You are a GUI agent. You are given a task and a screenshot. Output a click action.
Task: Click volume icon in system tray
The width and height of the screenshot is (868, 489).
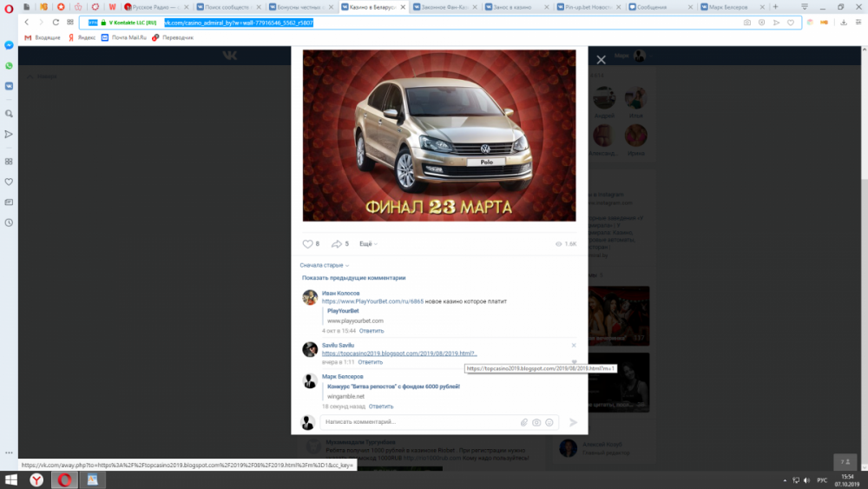(x=806, y=480)
